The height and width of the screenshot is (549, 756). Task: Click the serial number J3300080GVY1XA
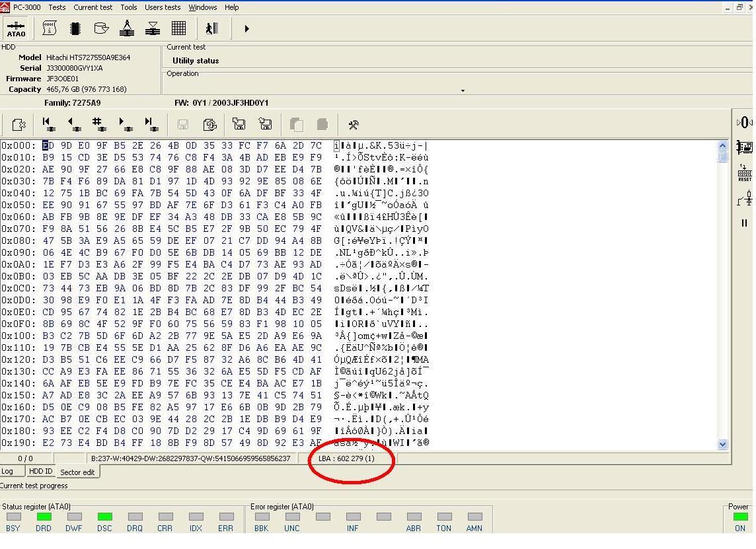point(74,68)
